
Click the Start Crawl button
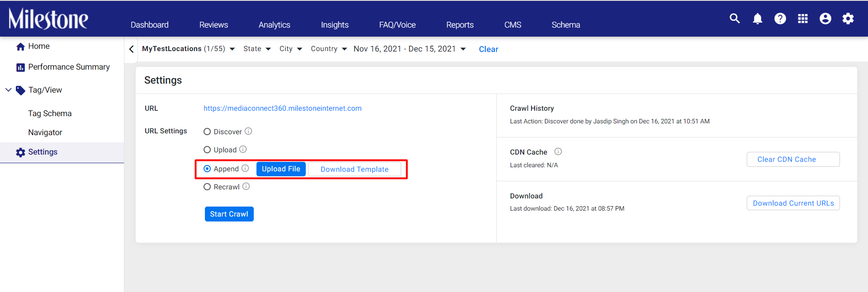coord(229,214)
